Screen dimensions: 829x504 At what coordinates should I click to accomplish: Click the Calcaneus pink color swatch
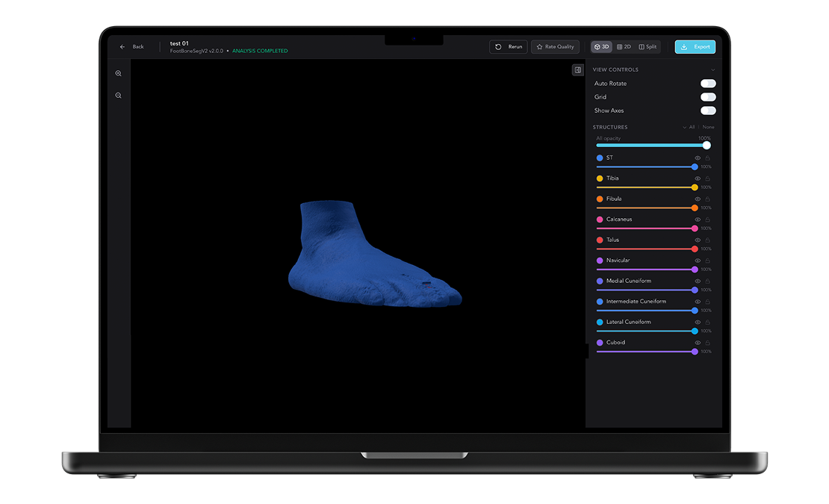click(x=600, y=220)
